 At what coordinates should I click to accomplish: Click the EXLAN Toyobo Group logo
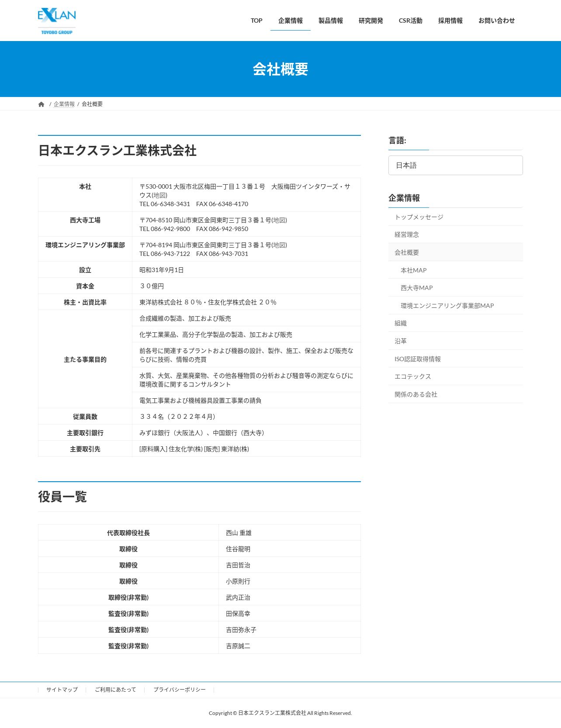pos(57,21)
